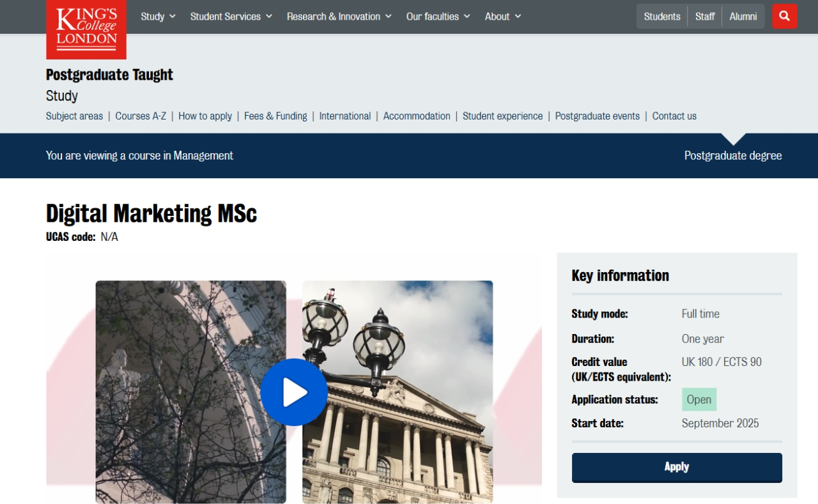
Task: Click the UK 180 / ECTS 90 value
Action: point(722,362)
